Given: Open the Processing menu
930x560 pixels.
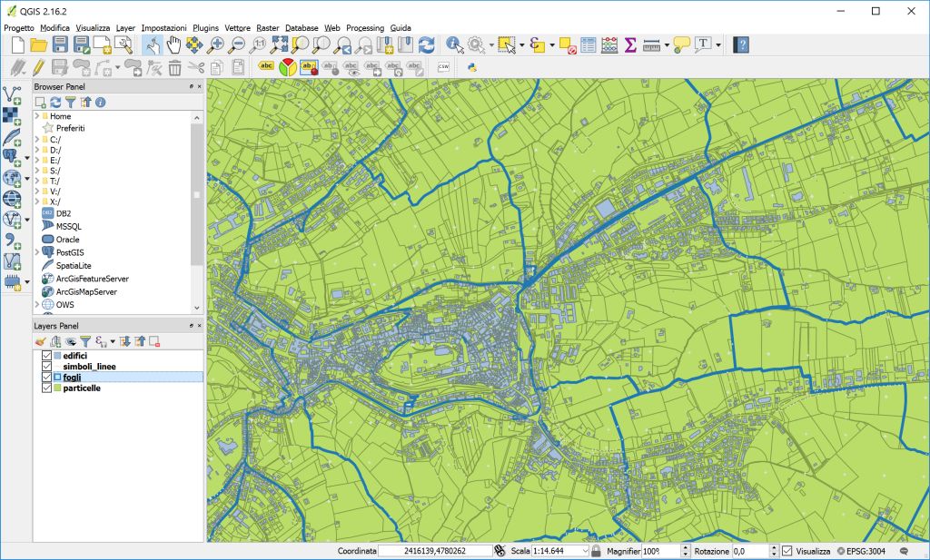Looking at the screenshot, I should (365, 28).
